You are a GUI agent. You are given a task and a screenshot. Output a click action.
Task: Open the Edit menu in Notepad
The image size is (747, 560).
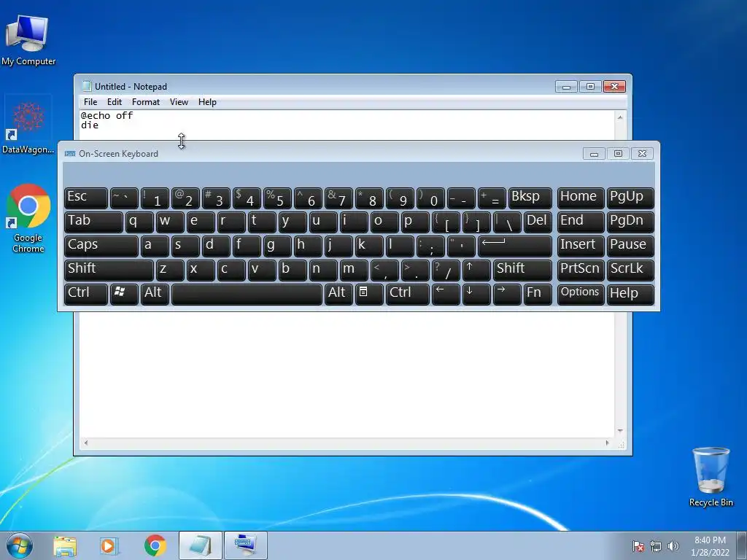(x=115, y=102)
